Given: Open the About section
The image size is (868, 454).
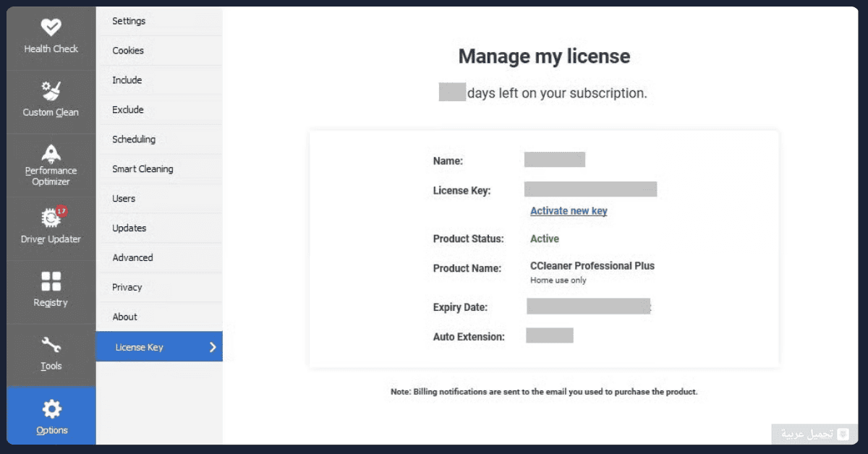Looking at the screenshot, I should tap(124, 317).
